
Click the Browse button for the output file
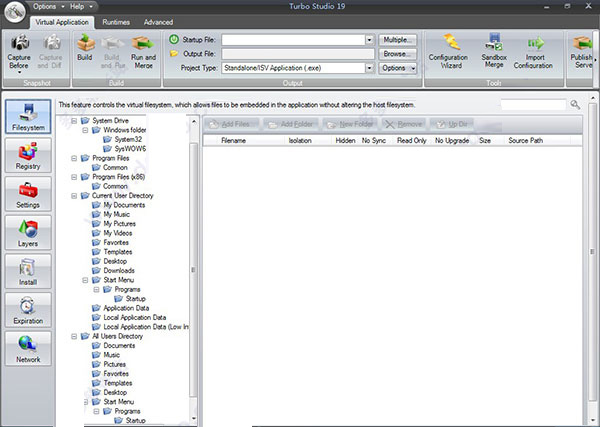[x=398, y=54]
